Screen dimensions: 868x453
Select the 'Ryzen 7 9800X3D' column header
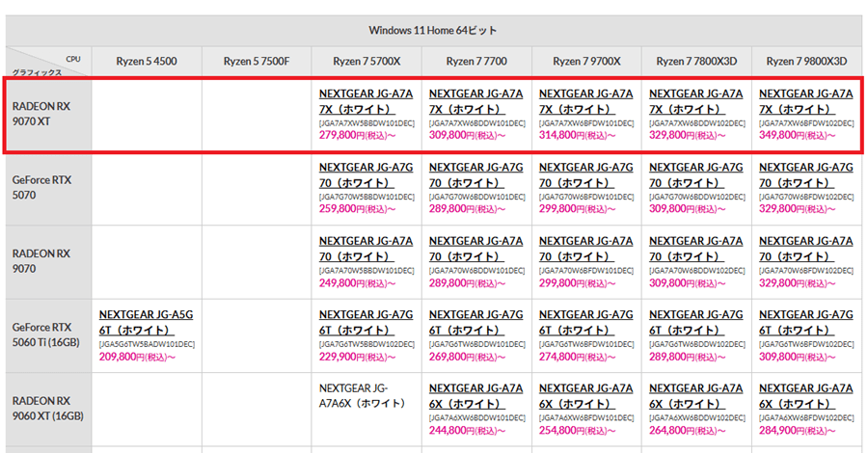[806, 62]
